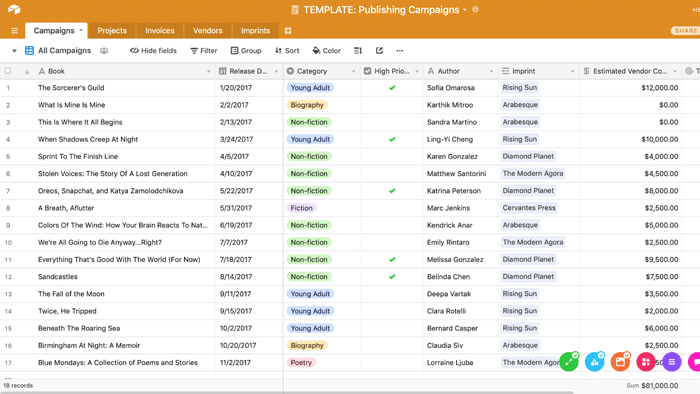Open the more options ellipsis menu

[400, 50]
